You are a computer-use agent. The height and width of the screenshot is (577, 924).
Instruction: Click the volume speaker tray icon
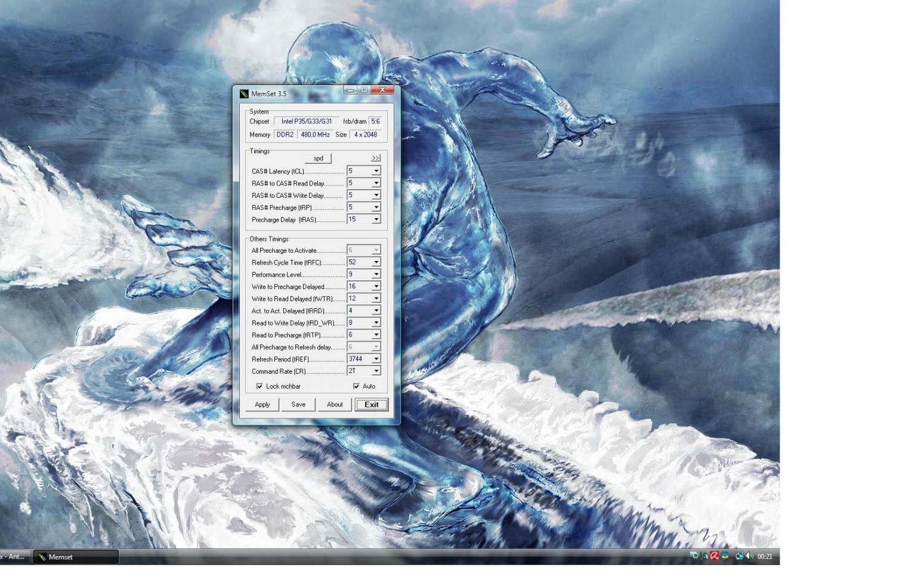pos(750,556)
